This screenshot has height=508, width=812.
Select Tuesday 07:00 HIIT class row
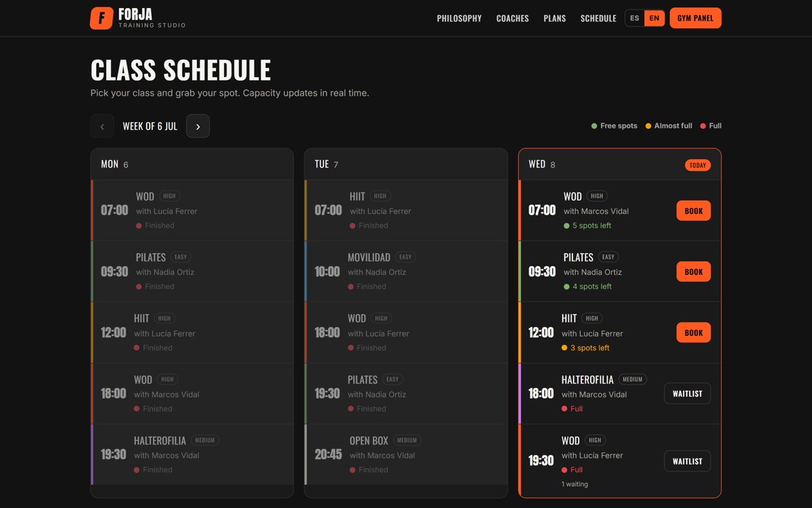[406, 211]
